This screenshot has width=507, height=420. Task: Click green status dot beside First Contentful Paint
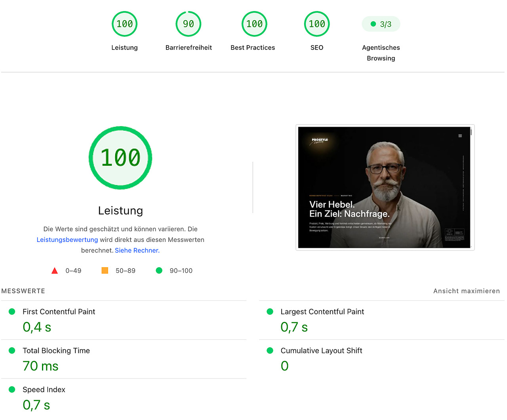pyautogui.click(x=12, y=312)
